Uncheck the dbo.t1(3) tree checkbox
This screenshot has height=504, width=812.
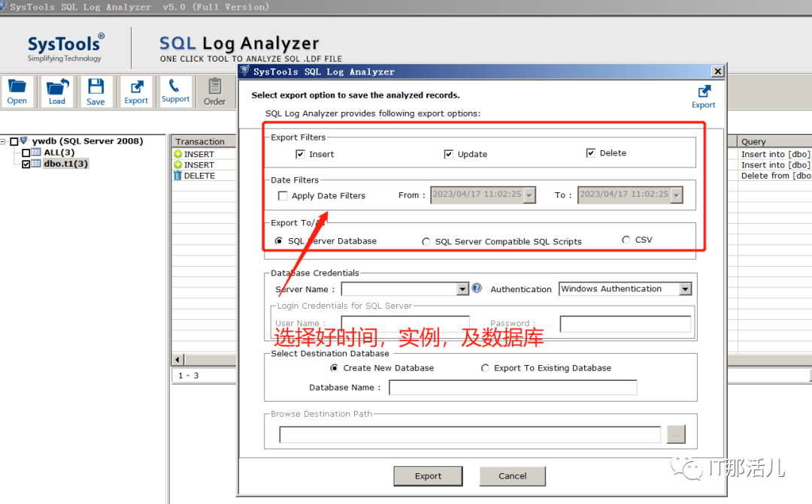[26, 164]
